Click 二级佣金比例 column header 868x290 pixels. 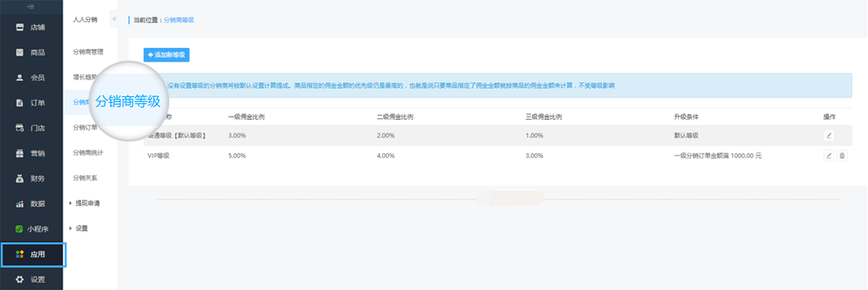click(x=395, y=116)
